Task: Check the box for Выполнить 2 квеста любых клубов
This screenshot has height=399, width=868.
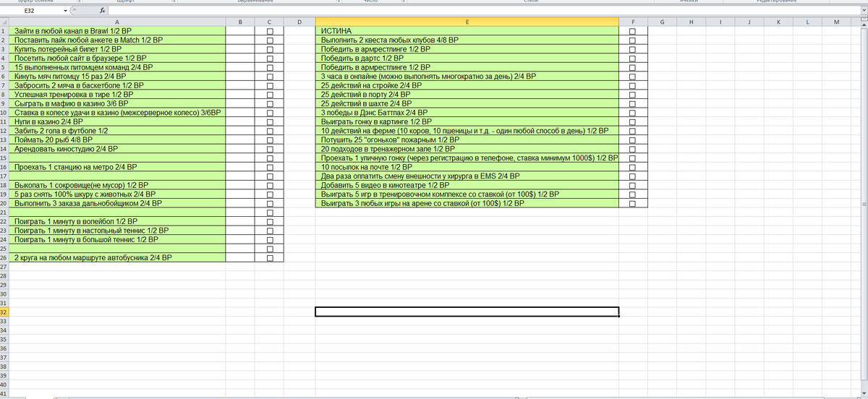Action: point(633,40)
